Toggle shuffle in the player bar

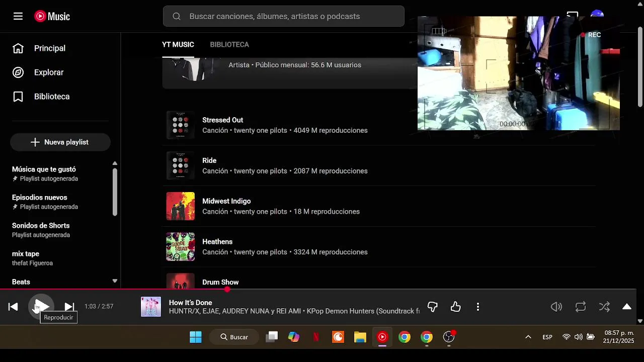pos(604,307)
